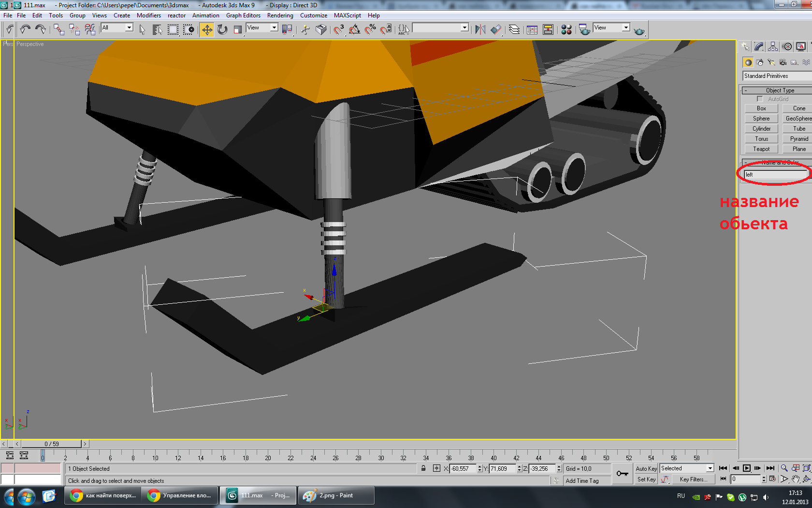Collapse the Object Type rollout
This screenshot has height=508, width=812.
(779, 90)
